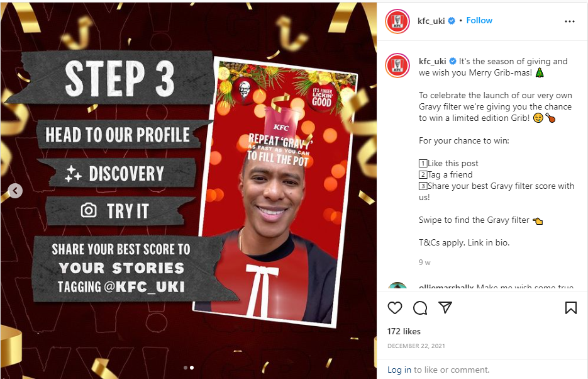Open the three-dot more options menu

pos(570,21)
